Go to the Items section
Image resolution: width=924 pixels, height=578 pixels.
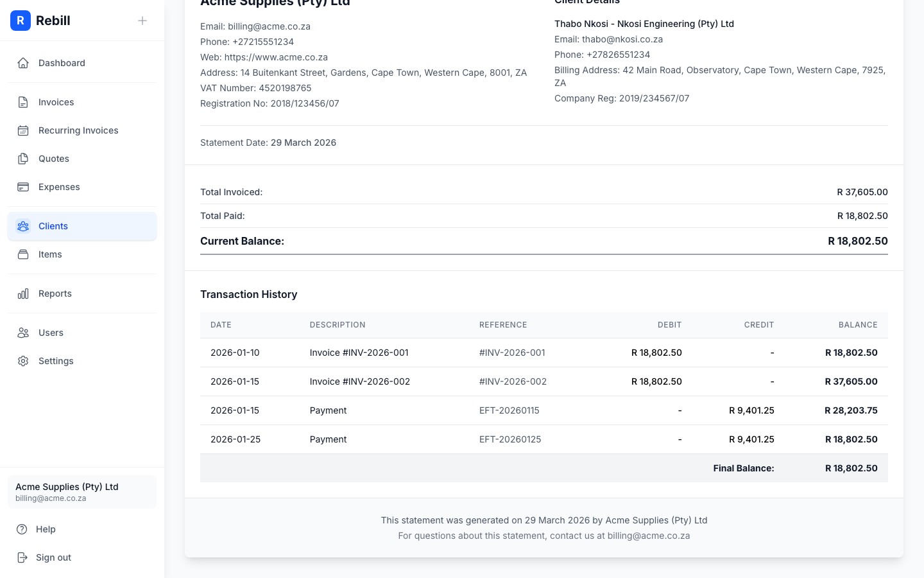click(x=50, y=254)
